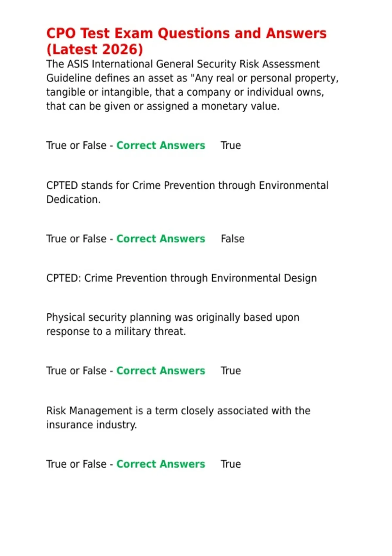This screenshot has height=556, width=392.
Task: Click the second green 'Correct Answers' label
Action: click(x=161, y=239)
